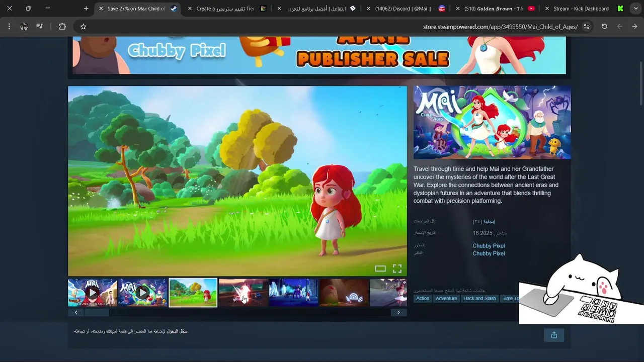Reload the Steam store page
Screen dimensions: 644x362
[605, 27]
